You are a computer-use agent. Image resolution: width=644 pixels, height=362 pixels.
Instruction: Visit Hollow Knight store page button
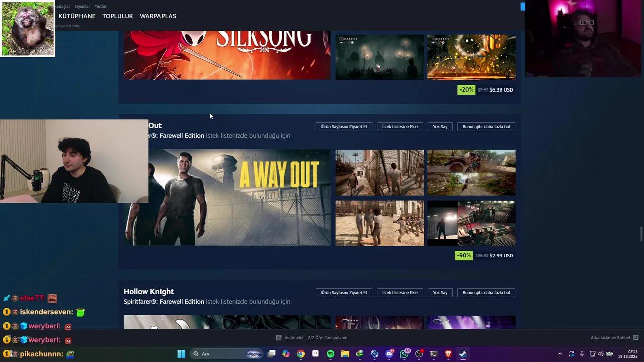344,293
